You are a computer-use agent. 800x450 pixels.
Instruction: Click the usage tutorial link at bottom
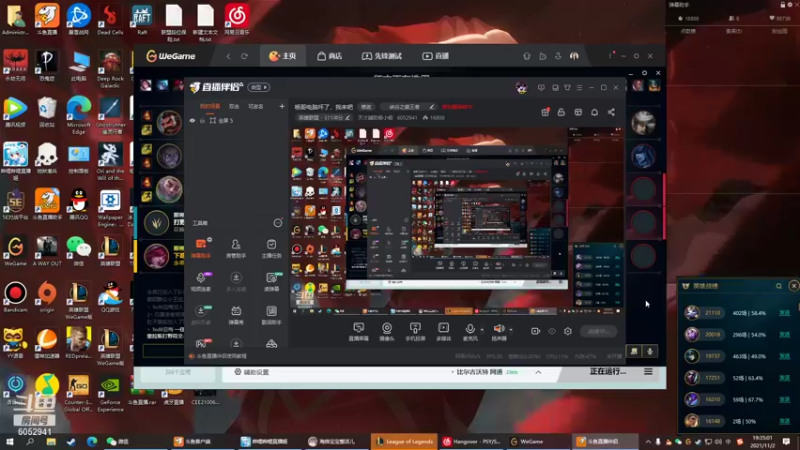coord(218,356)
